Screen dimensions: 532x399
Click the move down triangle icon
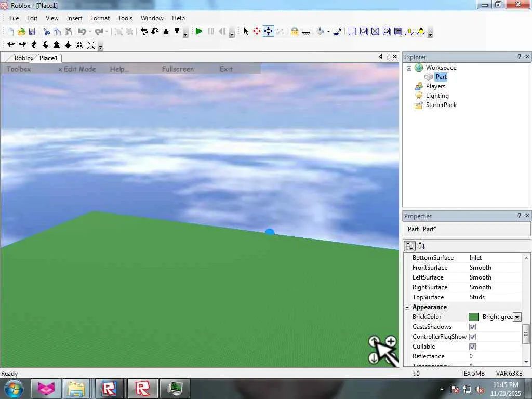(x=177, y=31)
